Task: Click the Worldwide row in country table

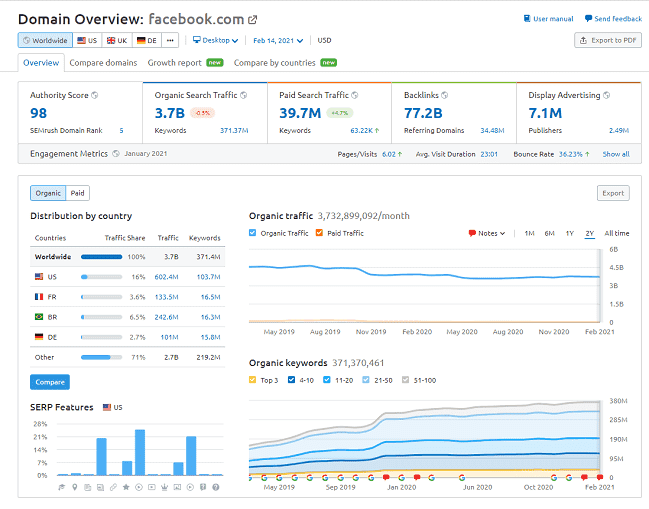Action: pos(127,257)
